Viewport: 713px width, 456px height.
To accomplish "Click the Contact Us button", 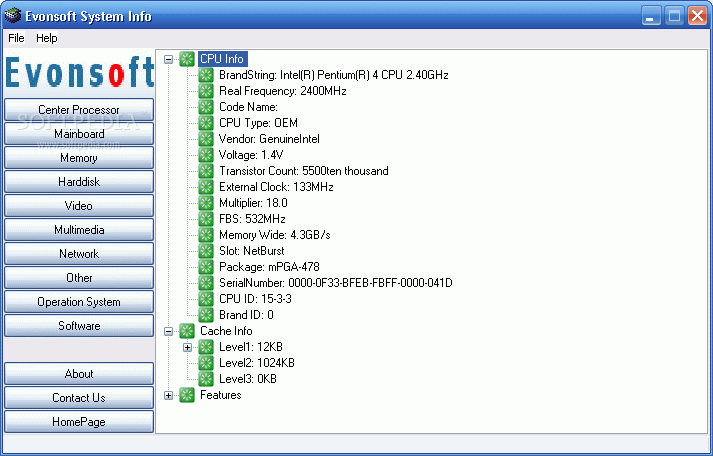I will (x=79, y=398).
